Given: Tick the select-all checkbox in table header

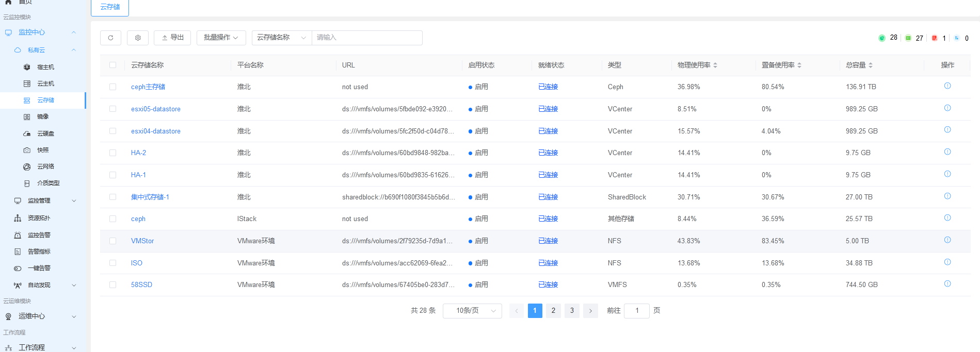Looking at the screenshot, I should (x=113, y=65).
